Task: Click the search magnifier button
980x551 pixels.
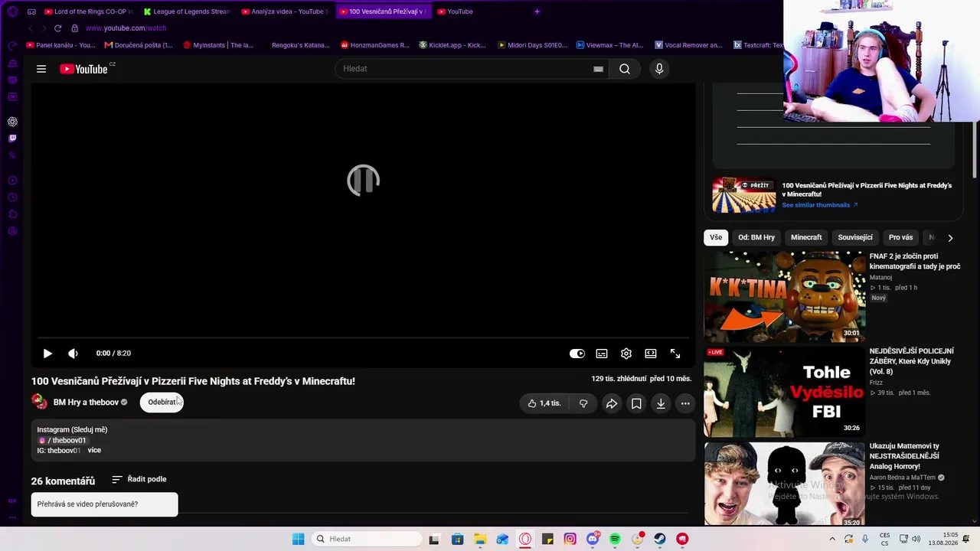Action: pos(625,69)
